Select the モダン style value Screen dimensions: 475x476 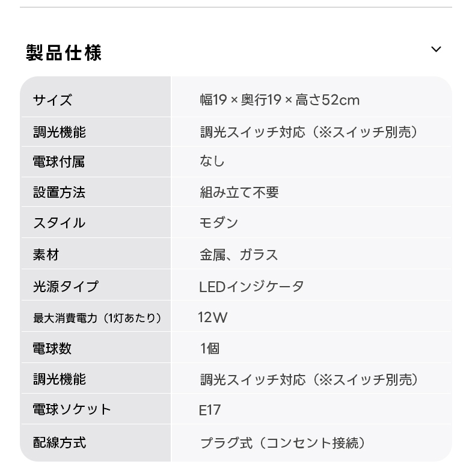(x=219, y=223)
